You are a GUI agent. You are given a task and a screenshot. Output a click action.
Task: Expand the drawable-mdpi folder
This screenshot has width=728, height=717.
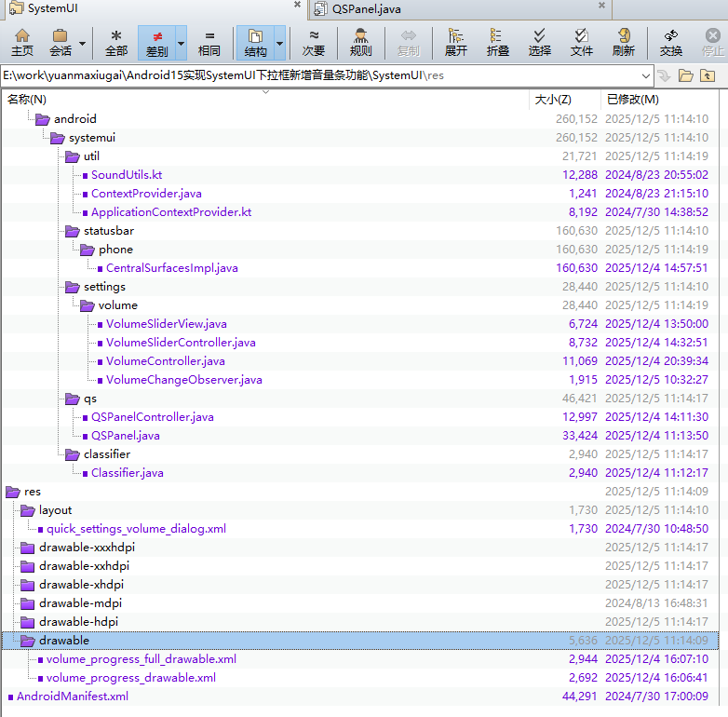click(x=27, y=603)
